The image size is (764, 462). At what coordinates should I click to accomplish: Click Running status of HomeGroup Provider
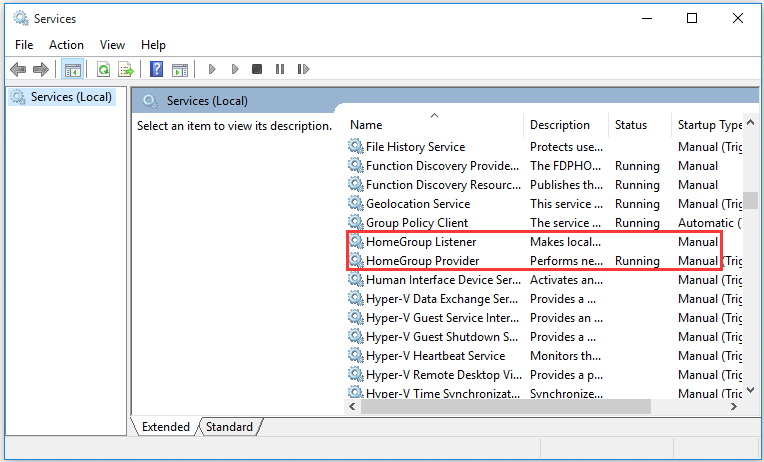tap(637, 261)
